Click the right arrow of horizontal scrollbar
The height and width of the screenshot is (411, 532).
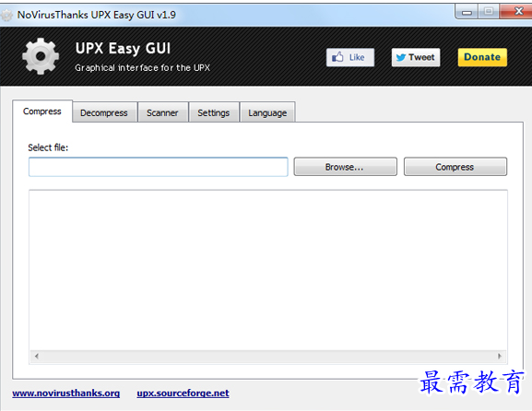[500, 356]
